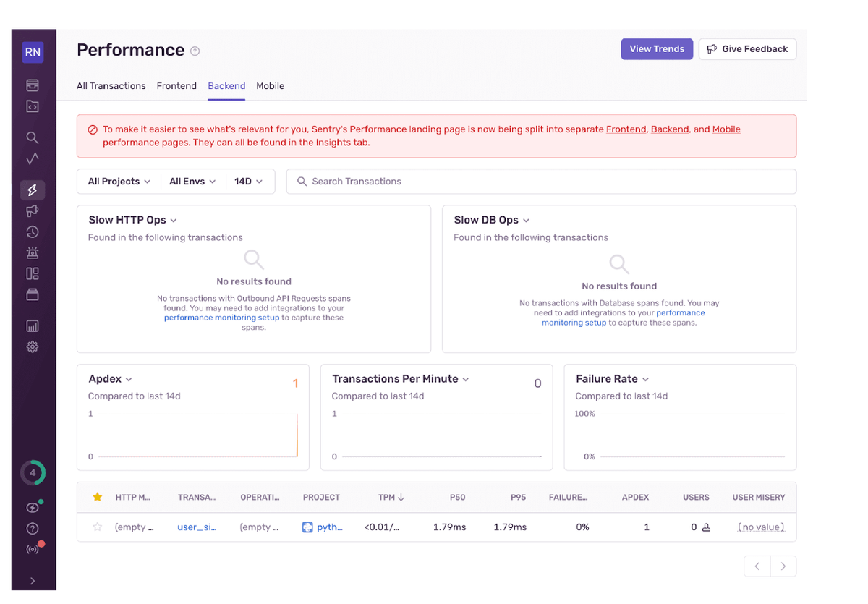Open the Slow HTTP Ops widget dropdown

(x=133, y=220)
